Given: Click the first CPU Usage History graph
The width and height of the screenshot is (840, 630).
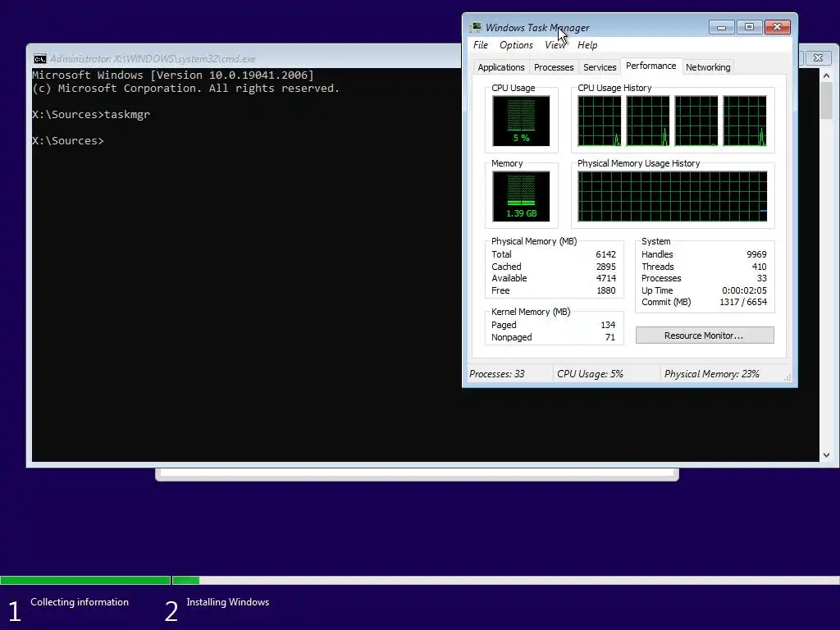Looking at the screenshot, I should [x=600, y=121].
